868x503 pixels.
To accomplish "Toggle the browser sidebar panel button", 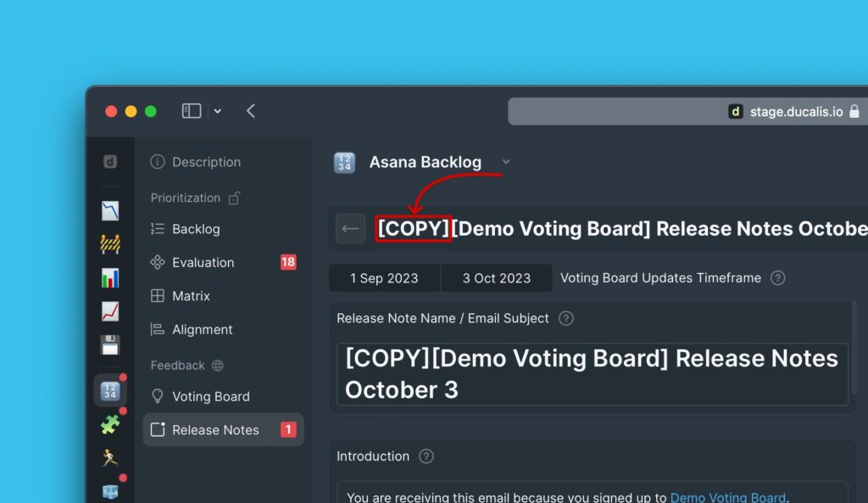I will 192,111.
